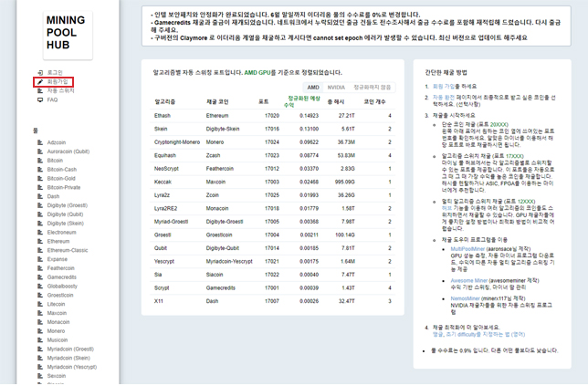Open the Monacoin pool in sidebar
This screenshot has height=386, width=588.
pos(58,322)
